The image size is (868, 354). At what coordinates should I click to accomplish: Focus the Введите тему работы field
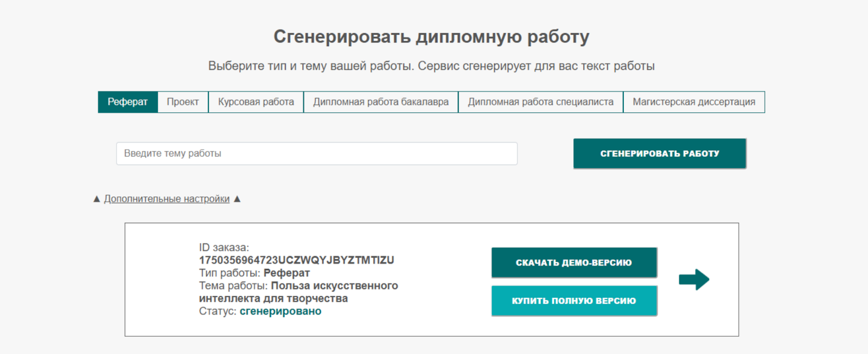317,153
